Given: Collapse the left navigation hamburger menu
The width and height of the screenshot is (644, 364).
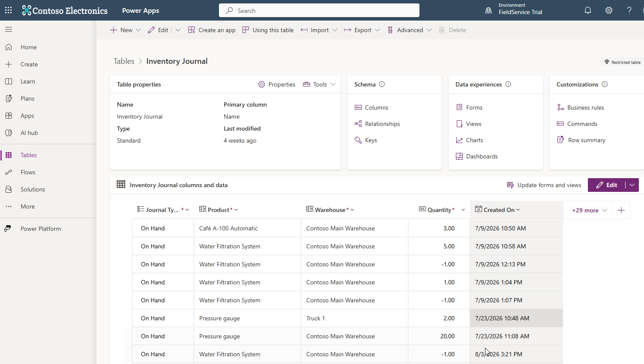Looking at the screenshot, I should (x=9, y=30).
